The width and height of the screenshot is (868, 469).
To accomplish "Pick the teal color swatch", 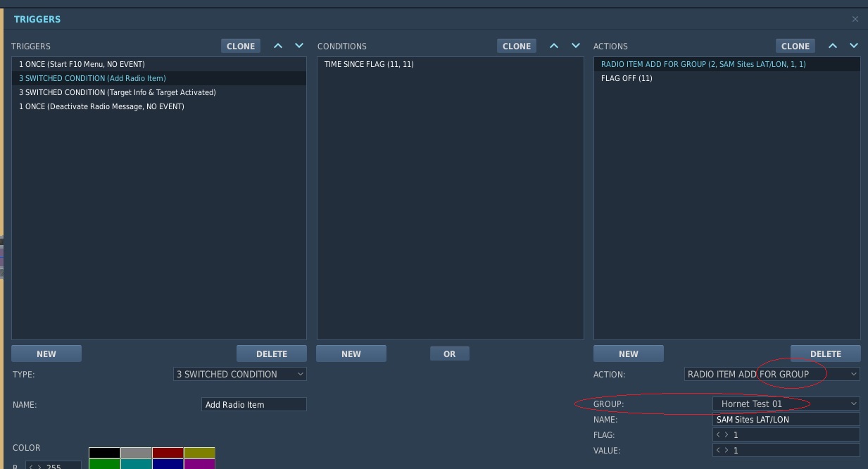I will (x=136, y=464).
